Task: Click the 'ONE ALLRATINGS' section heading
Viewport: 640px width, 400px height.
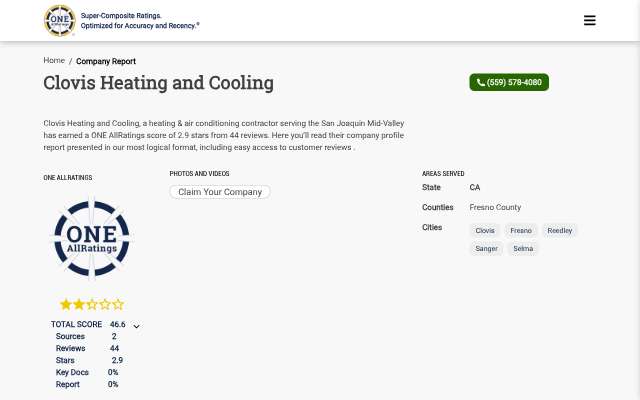Action: 68,178
